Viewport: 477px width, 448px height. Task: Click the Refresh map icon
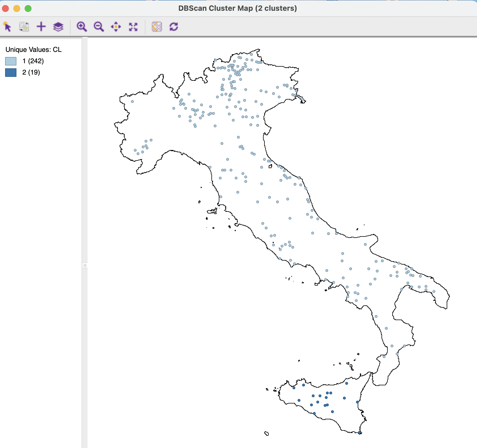(x=174, y=27)
